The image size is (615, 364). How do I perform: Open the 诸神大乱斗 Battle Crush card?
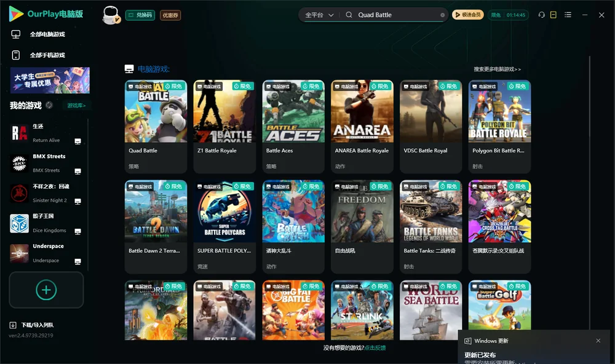pyautogui.click(x=293, y=226)
